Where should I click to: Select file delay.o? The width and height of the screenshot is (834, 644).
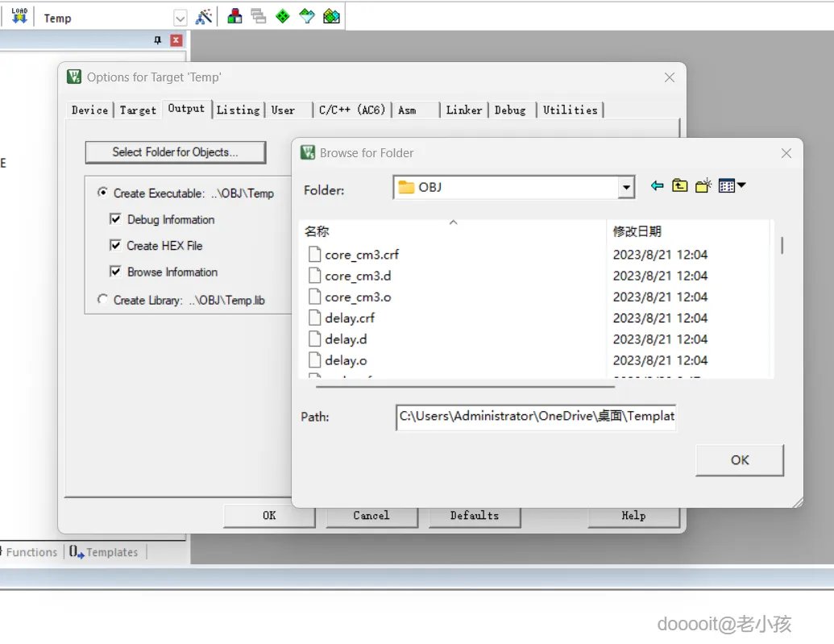[x=346, y=360]
